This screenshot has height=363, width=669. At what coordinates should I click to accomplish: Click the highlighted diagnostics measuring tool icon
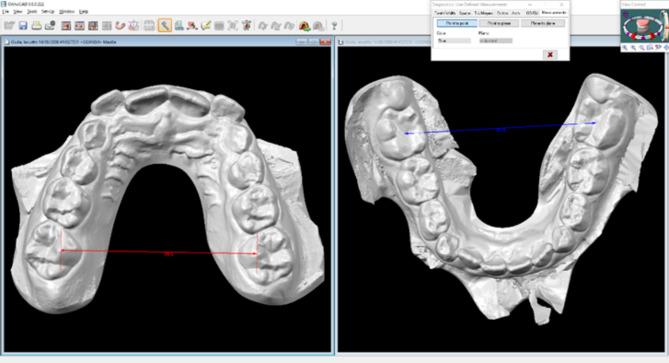click(164, 26)
